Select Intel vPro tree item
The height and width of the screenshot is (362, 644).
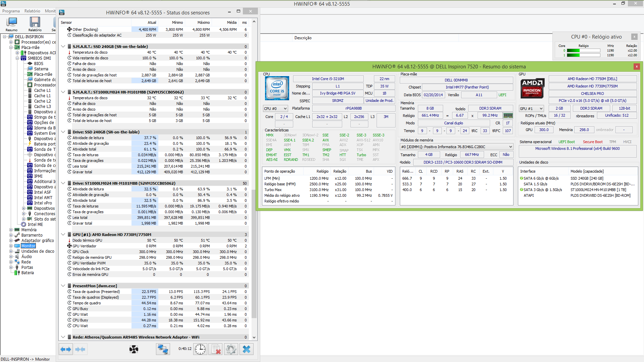tap(43, 203)
